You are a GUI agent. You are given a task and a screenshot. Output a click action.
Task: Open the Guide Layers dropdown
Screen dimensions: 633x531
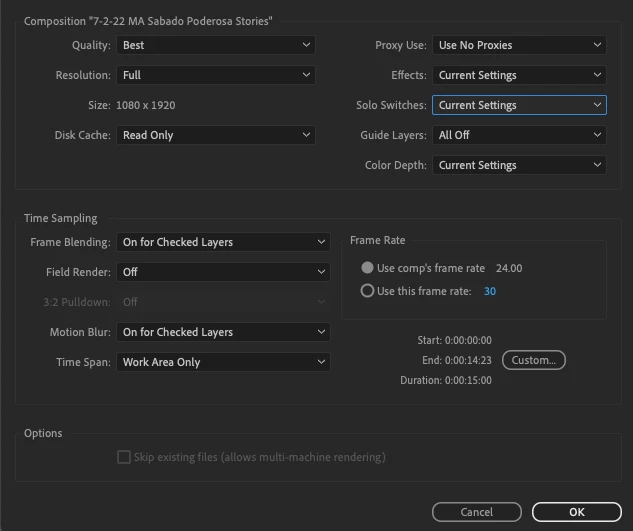(519, 135)
